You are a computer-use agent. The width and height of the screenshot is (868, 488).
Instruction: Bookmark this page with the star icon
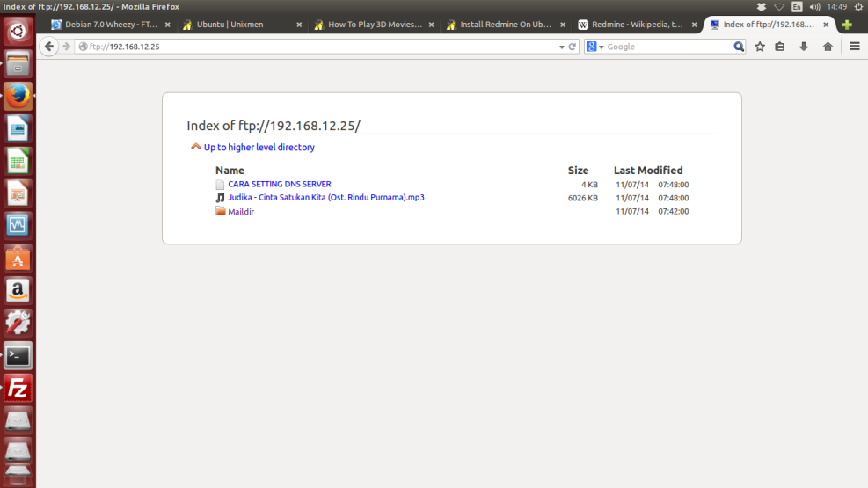[760, 47]
